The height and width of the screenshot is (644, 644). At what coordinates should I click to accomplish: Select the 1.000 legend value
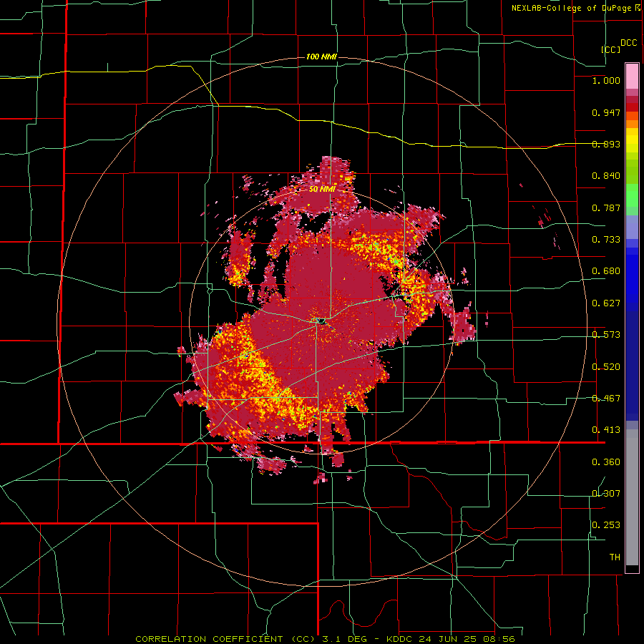pos(606,80)
